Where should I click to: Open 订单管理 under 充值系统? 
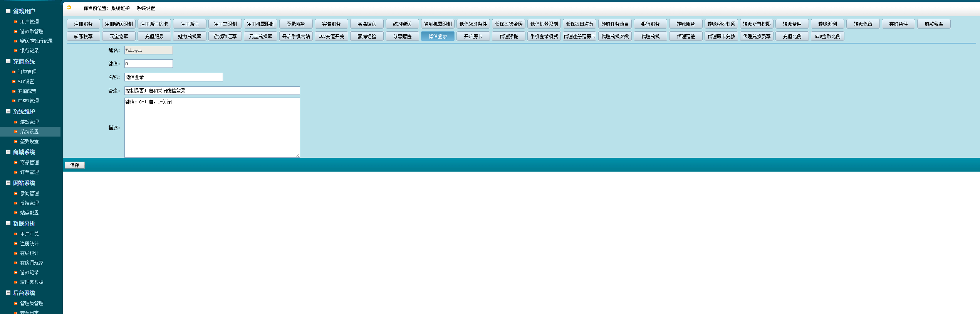click(27, 72)
